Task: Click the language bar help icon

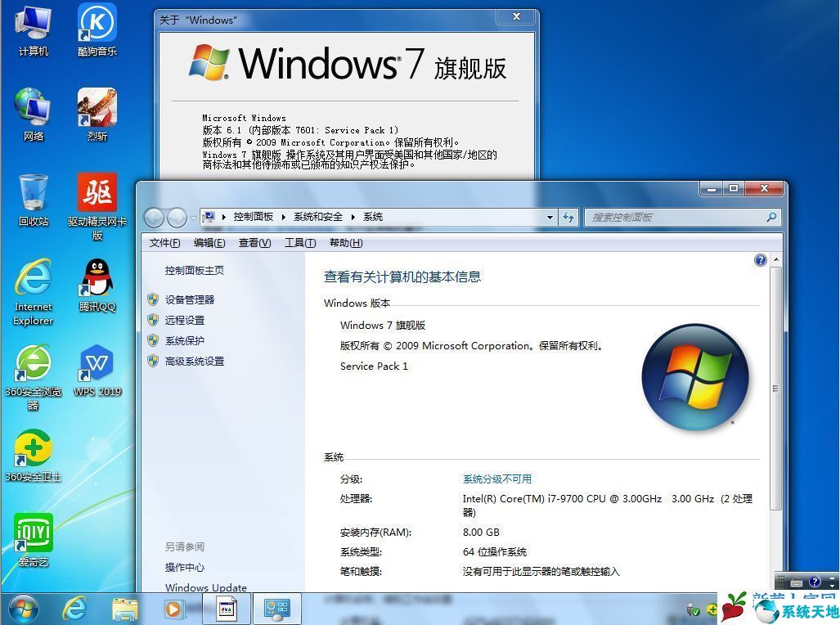Action: coord(815,582)
